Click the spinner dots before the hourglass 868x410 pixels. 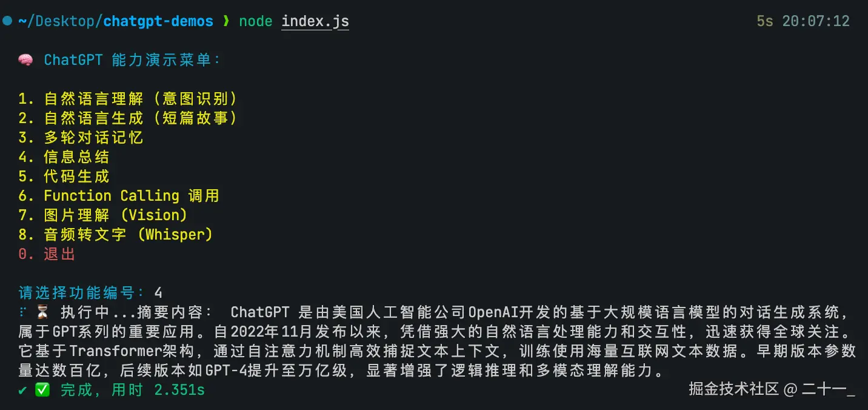pyautogui.click(x=22, y=312)
